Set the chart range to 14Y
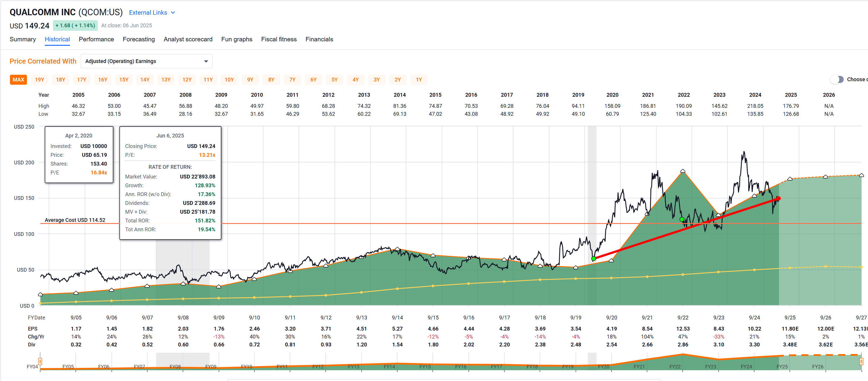 (145, 80)
